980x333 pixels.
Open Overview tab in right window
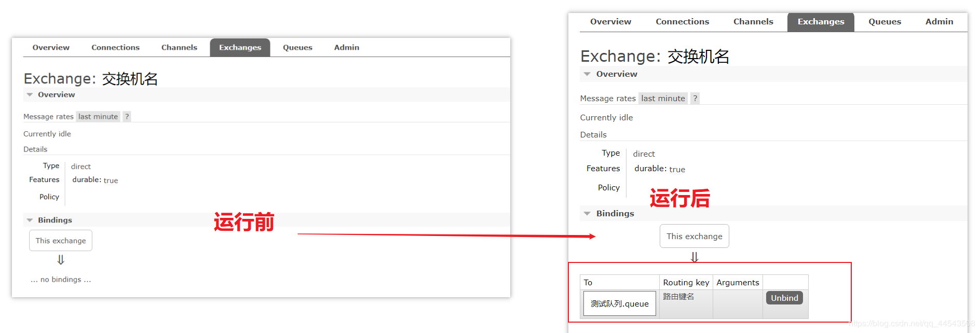coord(610,21)
